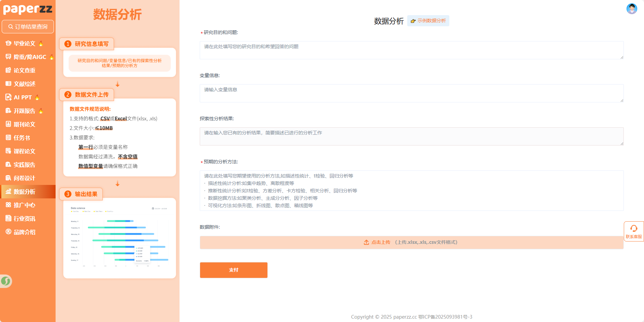Click the user avatar icon
The height and width of the screenshot is (322, 644).
[632, 9]
